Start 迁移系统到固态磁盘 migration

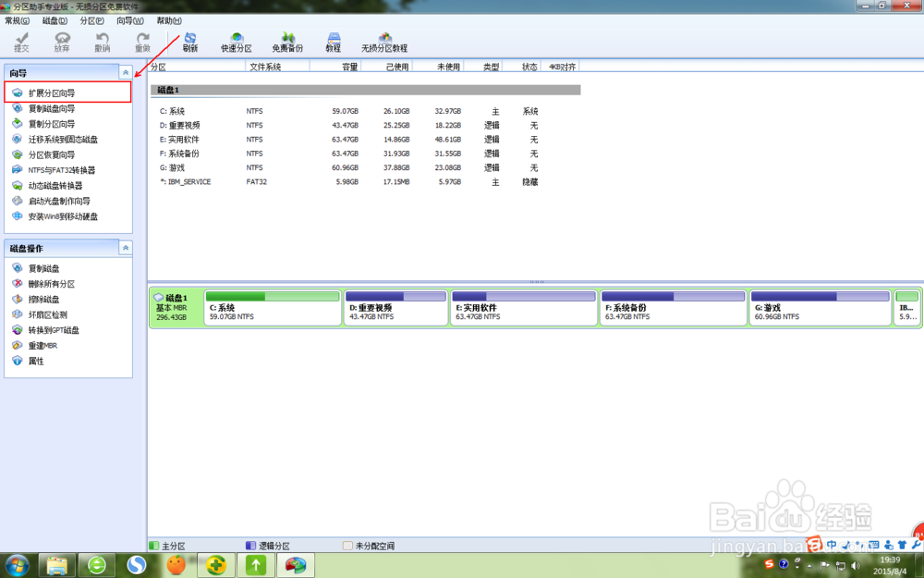point(63,140)
